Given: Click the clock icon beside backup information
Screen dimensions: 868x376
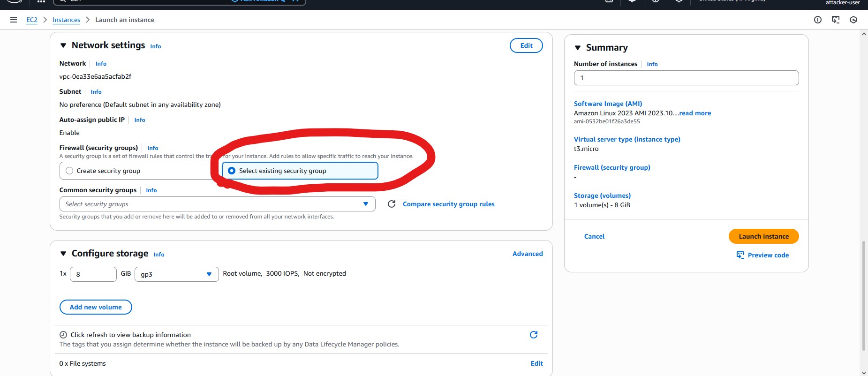Looking at the screenshot, I should coord(63,335).
